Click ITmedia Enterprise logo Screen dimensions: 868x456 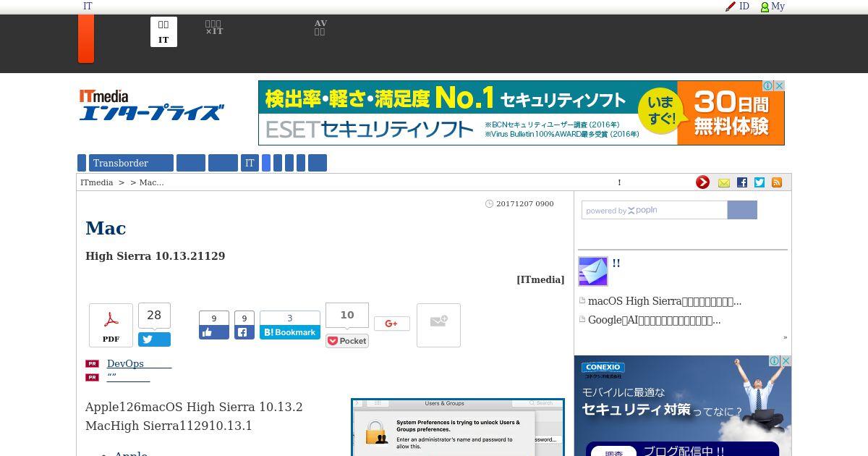(151, 106)
